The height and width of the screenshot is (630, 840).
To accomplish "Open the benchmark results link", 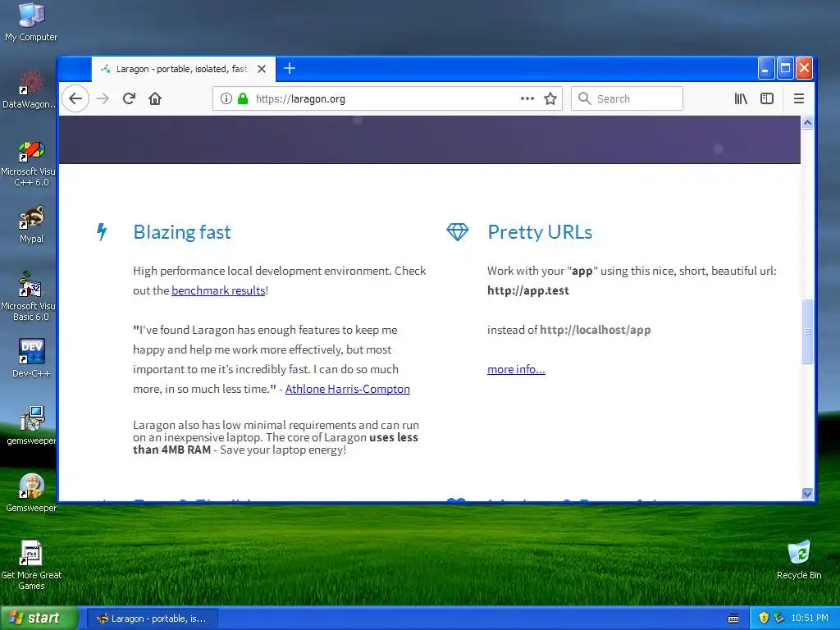I will point(218,290).
